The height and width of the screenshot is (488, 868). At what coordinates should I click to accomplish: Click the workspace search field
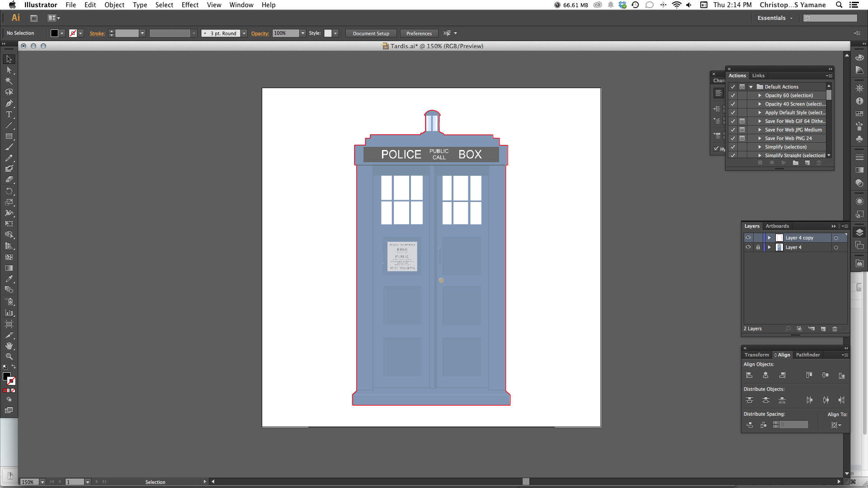[x=830, y=18]
